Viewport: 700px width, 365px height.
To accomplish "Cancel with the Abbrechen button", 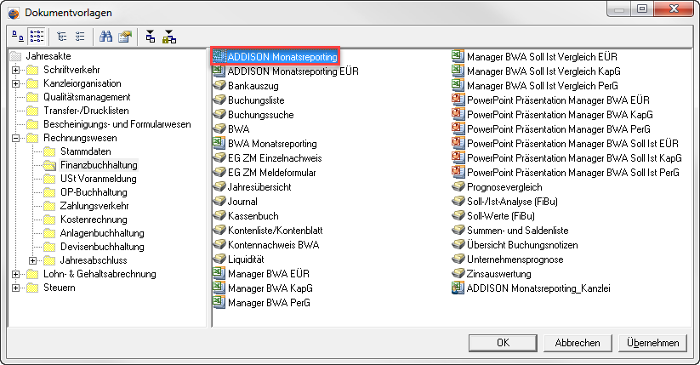I will [577, 343].
